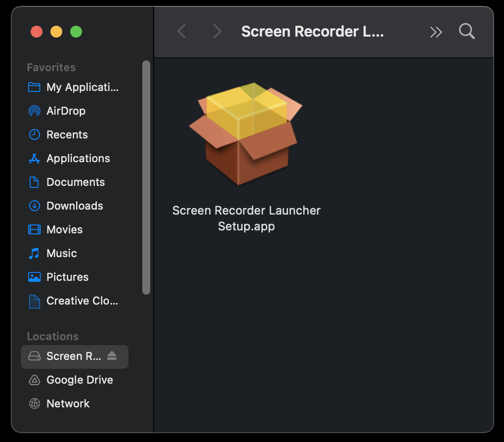Click the Recents clock icon

tap(34, 134)
